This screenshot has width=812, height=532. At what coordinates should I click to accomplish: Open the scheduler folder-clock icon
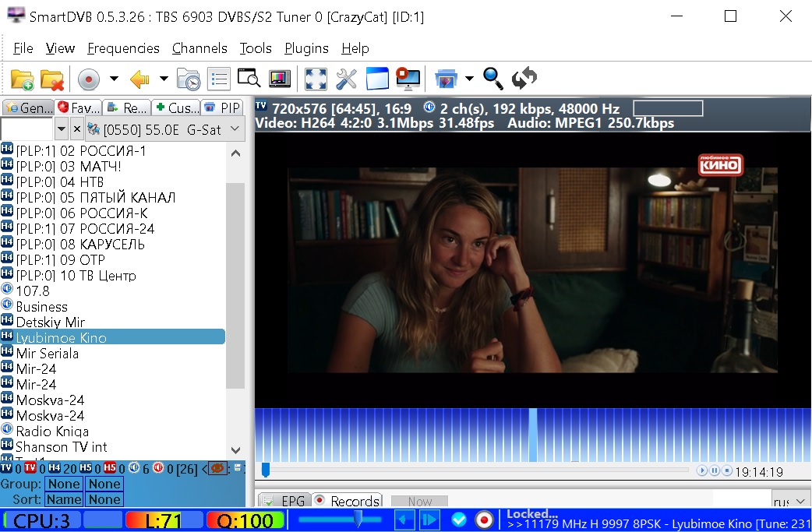tap(188, 79)
